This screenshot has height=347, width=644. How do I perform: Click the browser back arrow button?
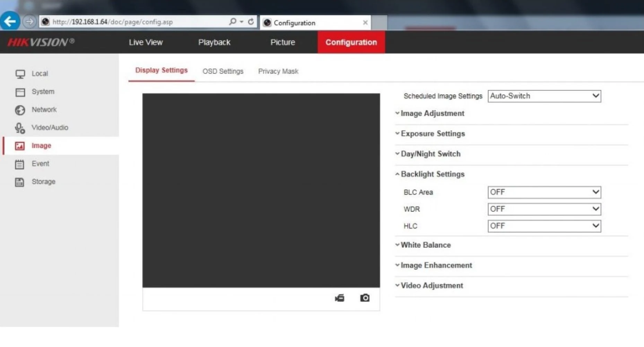click(x=10, y=22)
